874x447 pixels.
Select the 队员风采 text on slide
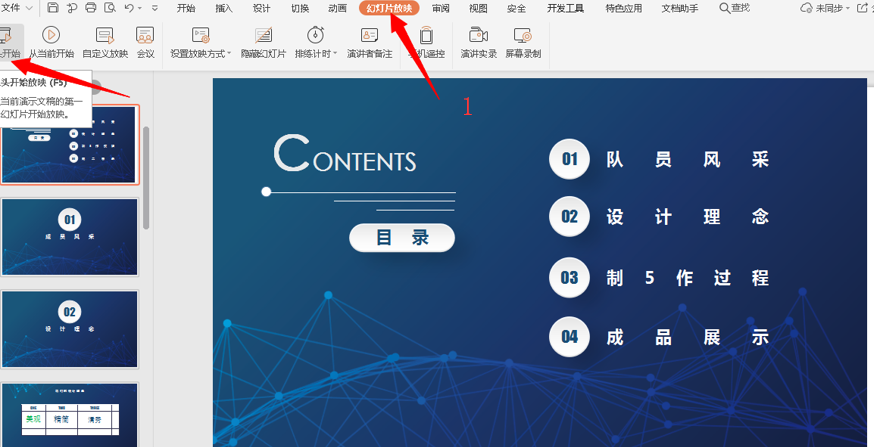pyautogui.click(x=687, y=160)
